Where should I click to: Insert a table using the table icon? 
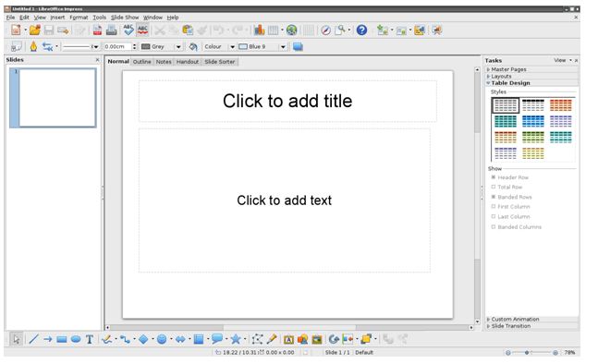click(273, 30)
